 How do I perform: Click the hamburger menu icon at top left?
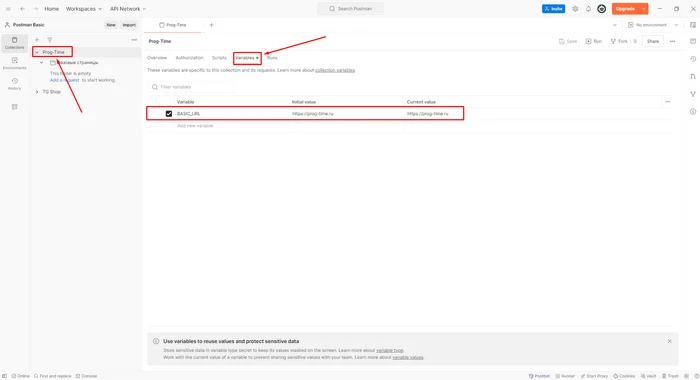[8, 9]
